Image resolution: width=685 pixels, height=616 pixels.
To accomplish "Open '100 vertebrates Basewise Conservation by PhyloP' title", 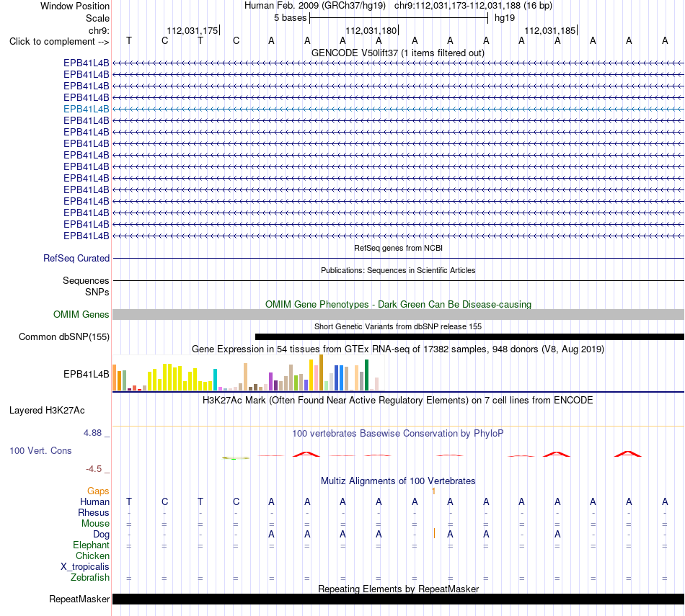I will (398, 434).
